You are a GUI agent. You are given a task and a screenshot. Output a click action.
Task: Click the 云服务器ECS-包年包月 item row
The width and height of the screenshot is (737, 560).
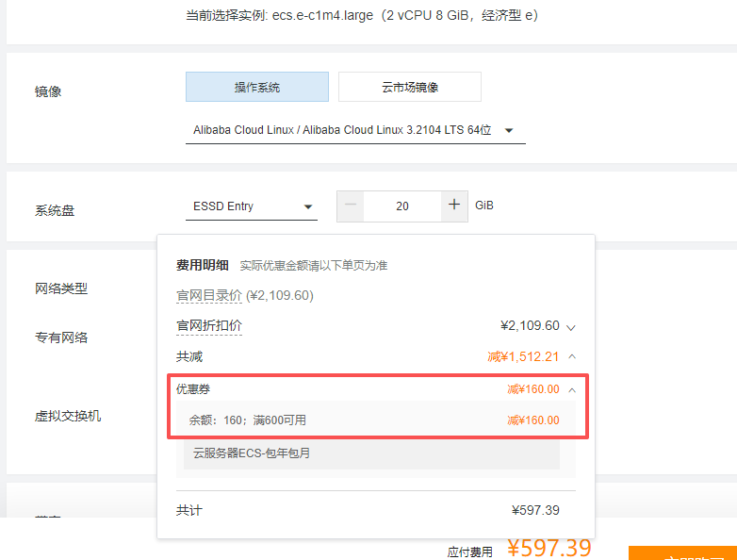coord(371,453)
